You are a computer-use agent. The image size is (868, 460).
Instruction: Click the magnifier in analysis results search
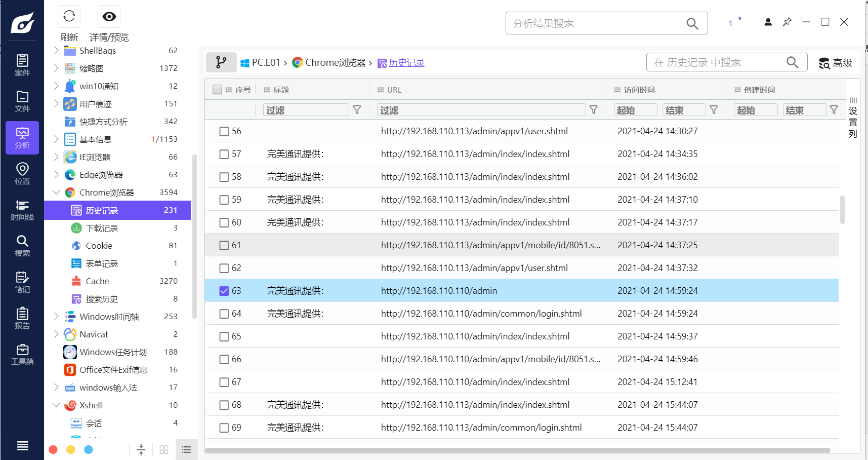[692, 23]
